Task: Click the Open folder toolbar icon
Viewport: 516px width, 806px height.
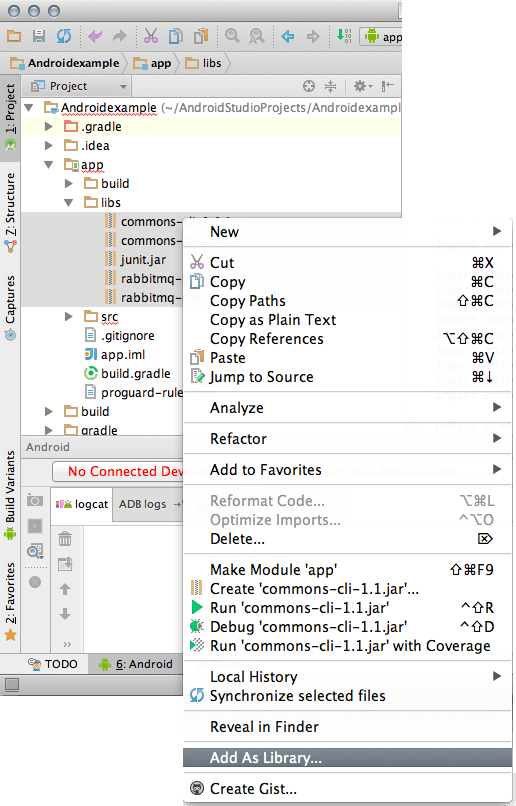Action: [x=14, y=36]
